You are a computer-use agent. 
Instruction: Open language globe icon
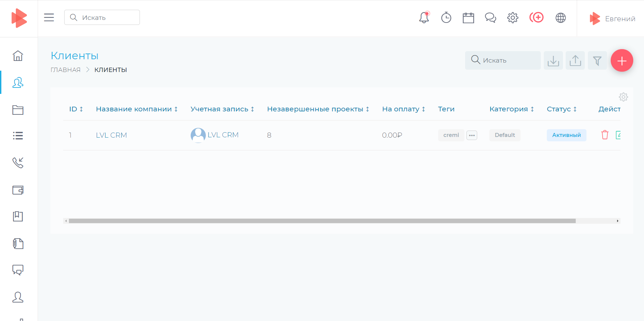point(561,18)
